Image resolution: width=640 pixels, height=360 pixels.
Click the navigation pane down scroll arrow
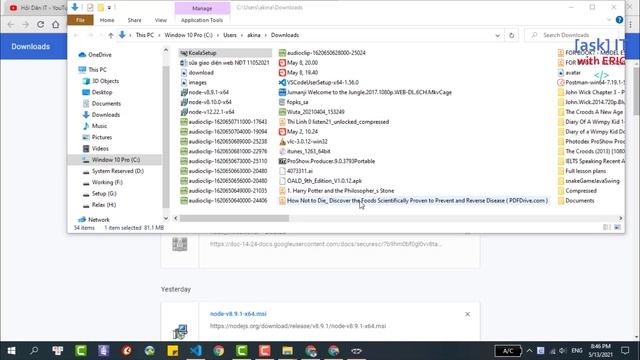(166, 218)
